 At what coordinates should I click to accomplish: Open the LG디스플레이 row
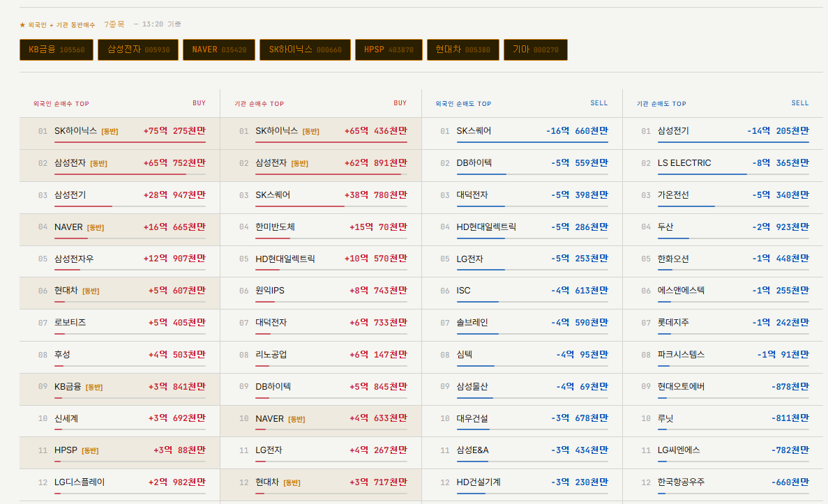coord(120,485)
